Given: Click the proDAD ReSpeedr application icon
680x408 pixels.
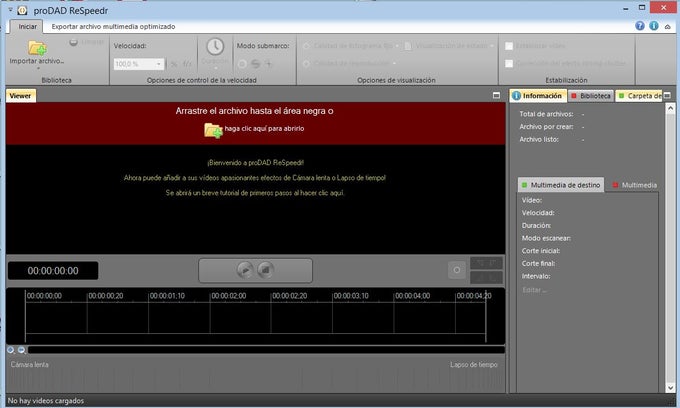Looking at the screenshot, I should tap(23, 10).
